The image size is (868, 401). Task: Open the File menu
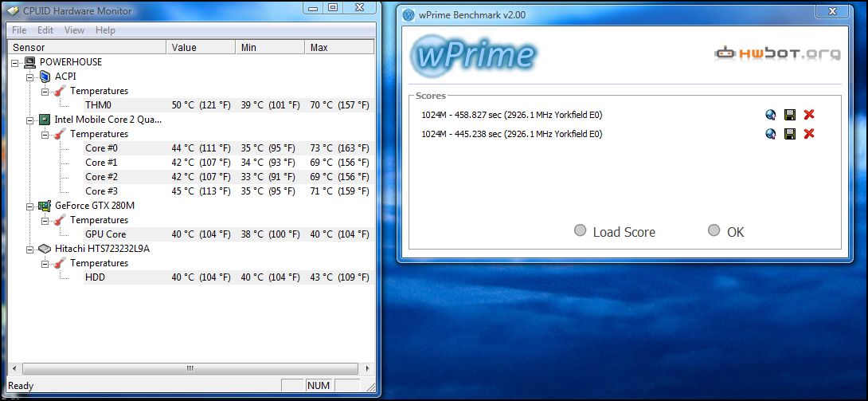(x=19, y=30)
